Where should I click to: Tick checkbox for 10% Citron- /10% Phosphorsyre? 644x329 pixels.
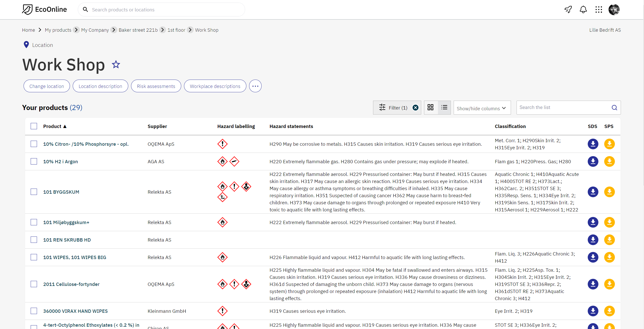pos(34,144)
